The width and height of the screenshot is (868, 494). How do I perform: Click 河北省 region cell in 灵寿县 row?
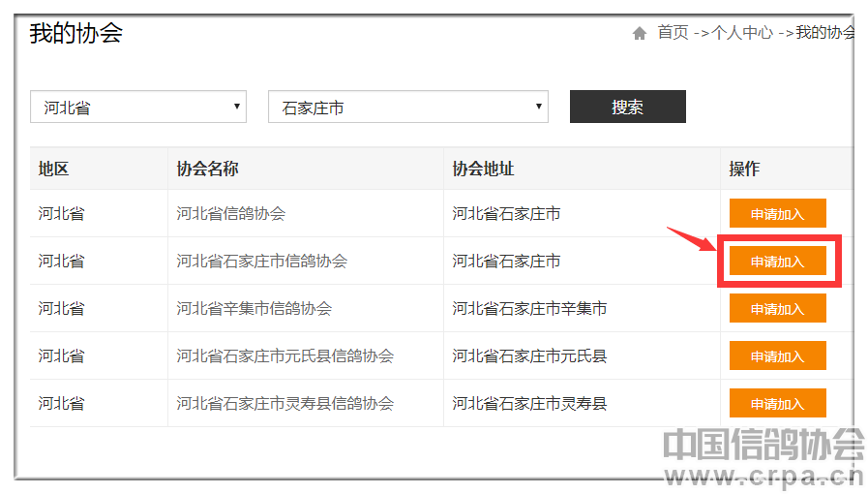click(x=61, y=404)
